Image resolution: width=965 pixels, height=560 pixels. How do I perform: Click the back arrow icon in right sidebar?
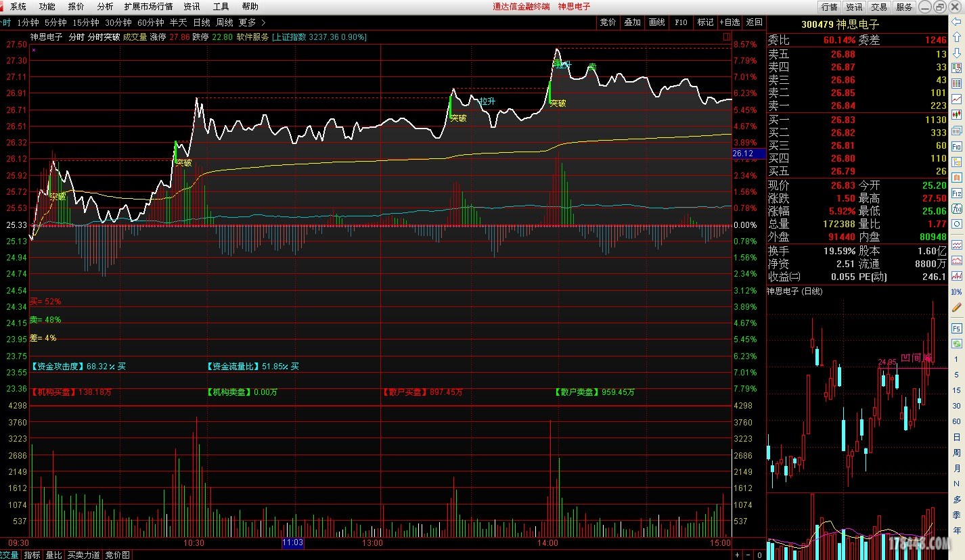(956, 22)
